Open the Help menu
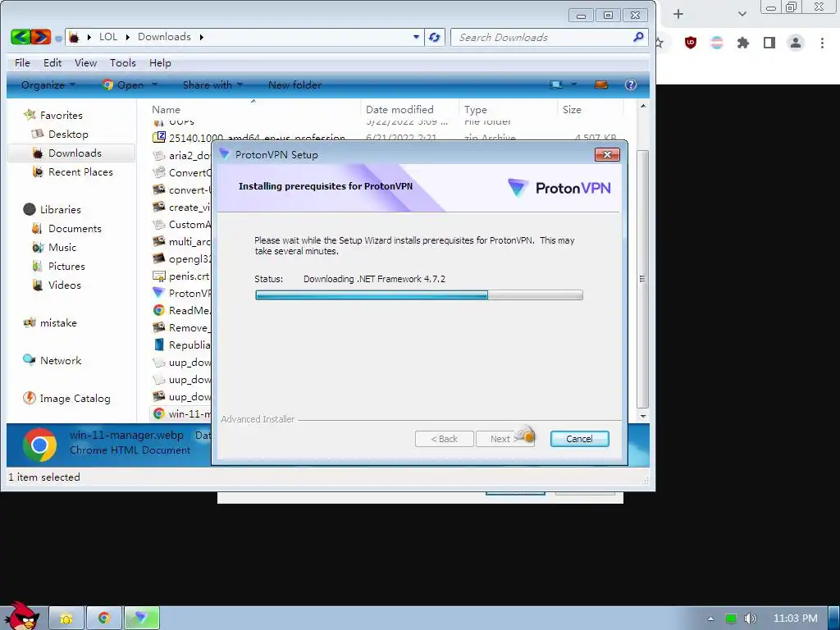The height and width of the screenshot is (630, 840). (160, 62)
